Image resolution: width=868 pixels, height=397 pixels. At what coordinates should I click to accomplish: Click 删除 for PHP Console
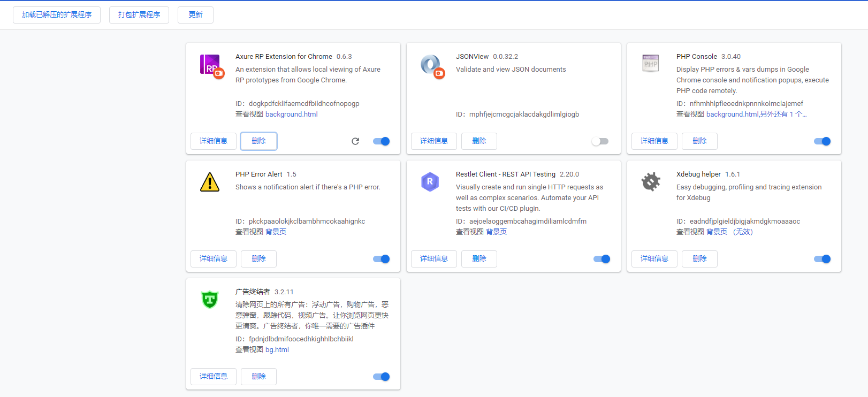click(699, 141)
